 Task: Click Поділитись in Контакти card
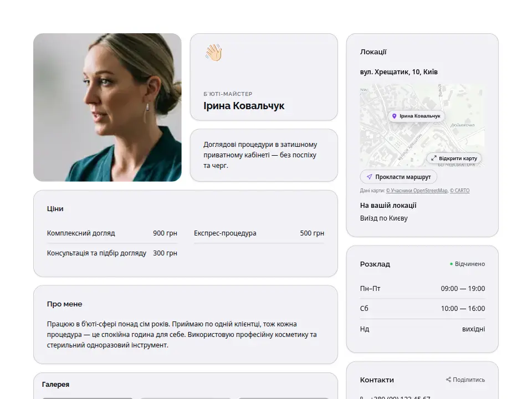[x=465, y=379]
